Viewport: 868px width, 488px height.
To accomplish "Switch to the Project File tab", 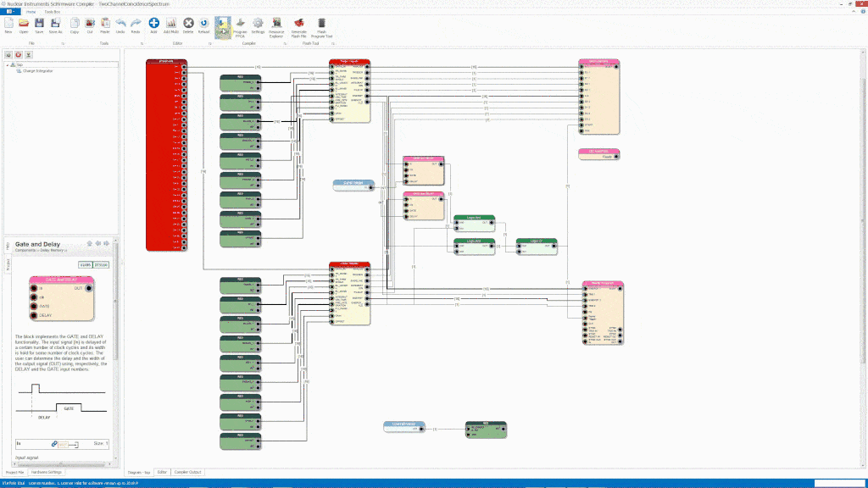I will 15,473.
